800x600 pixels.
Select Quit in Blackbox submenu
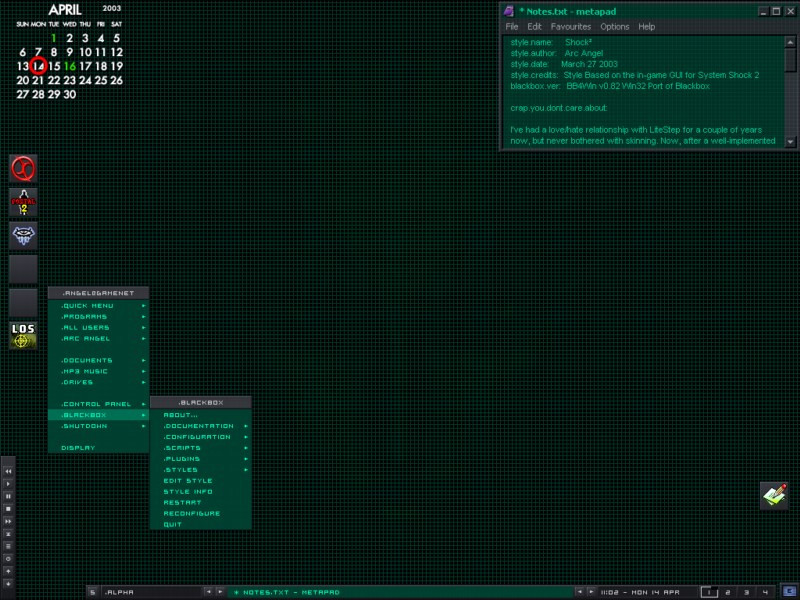[x=201, y=524]
